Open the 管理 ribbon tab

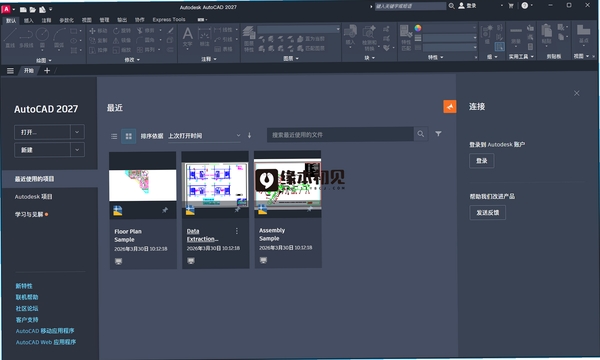[104, 20]
